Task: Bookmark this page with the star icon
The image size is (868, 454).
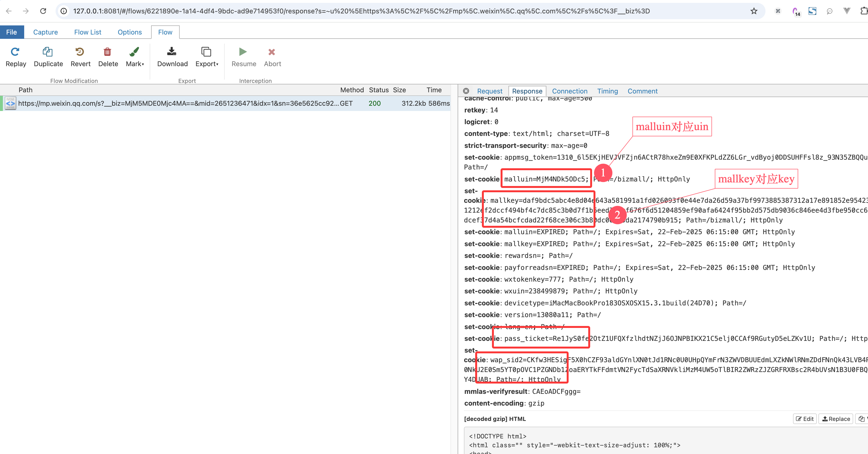Action: click(754, 11)
